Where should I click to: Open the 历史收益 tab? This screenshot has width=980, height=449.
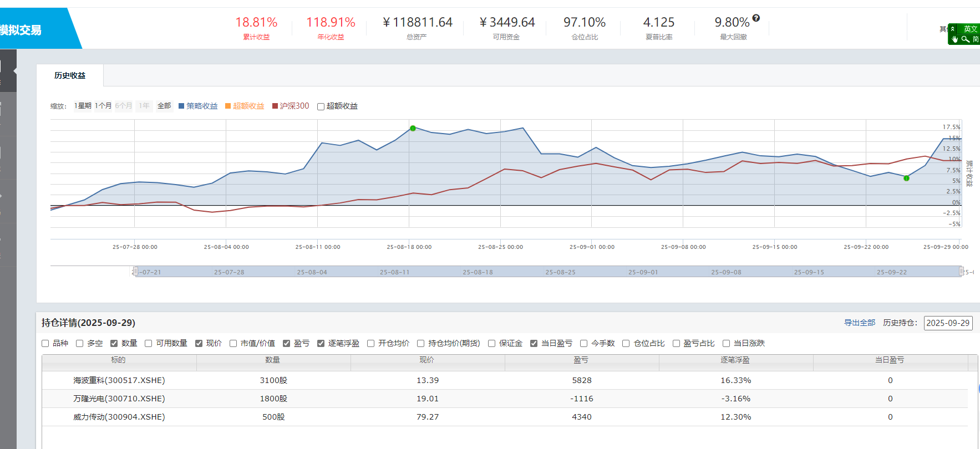pyautogui.click(x=70, y=75)
